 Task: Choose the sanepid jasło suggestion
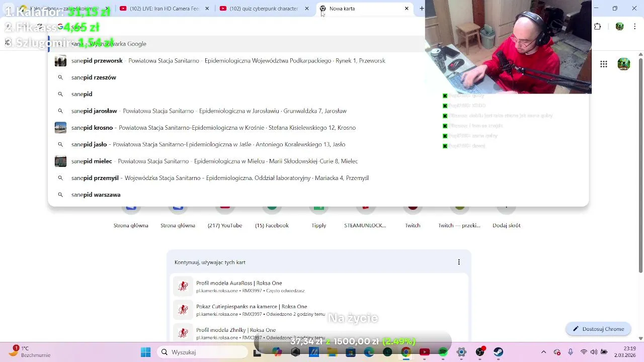(x=318, y=144)
